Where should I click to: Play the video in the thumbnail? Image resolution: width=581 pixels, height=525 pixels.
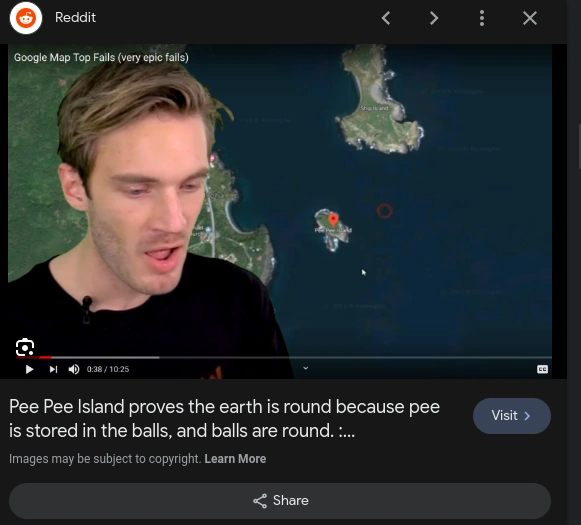pyautogui.click(x=29, y=369)
